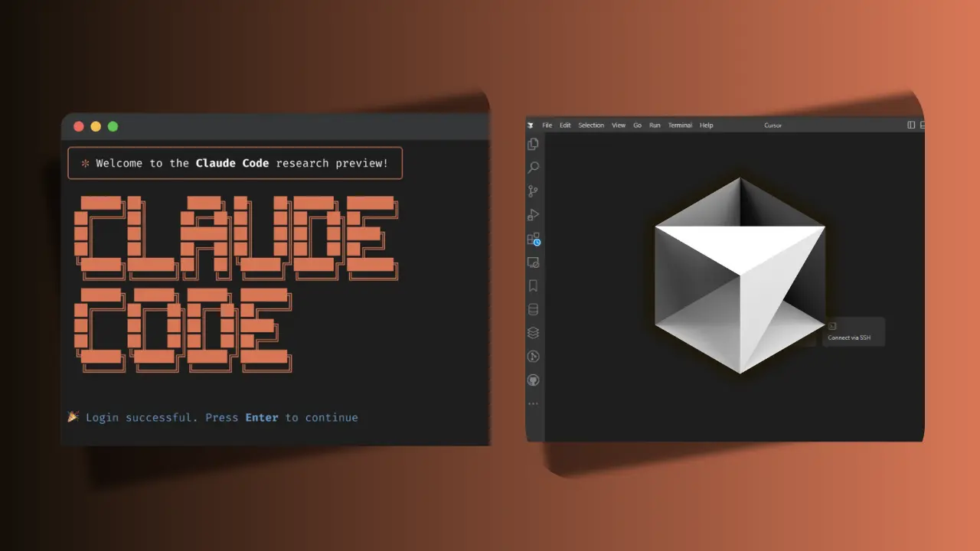The image size is (980, 551).
Task: Open the Source Control view
Action: point(534,191)
